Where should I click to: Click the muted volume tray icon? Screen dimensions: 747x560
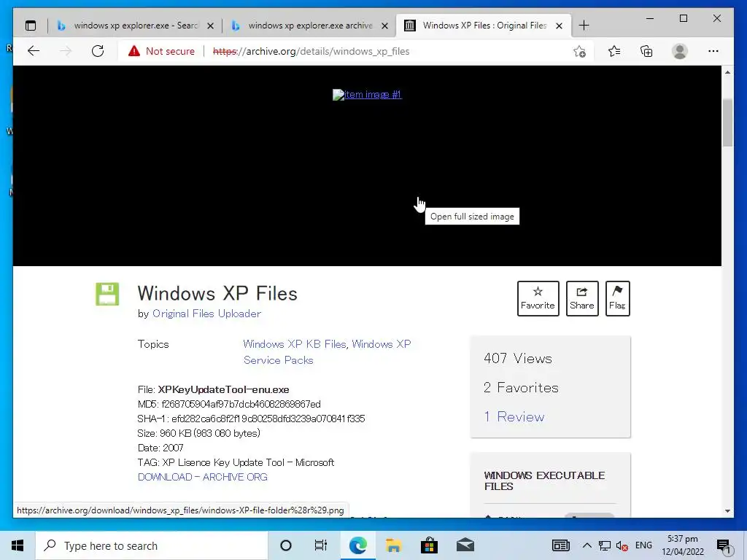622,545
